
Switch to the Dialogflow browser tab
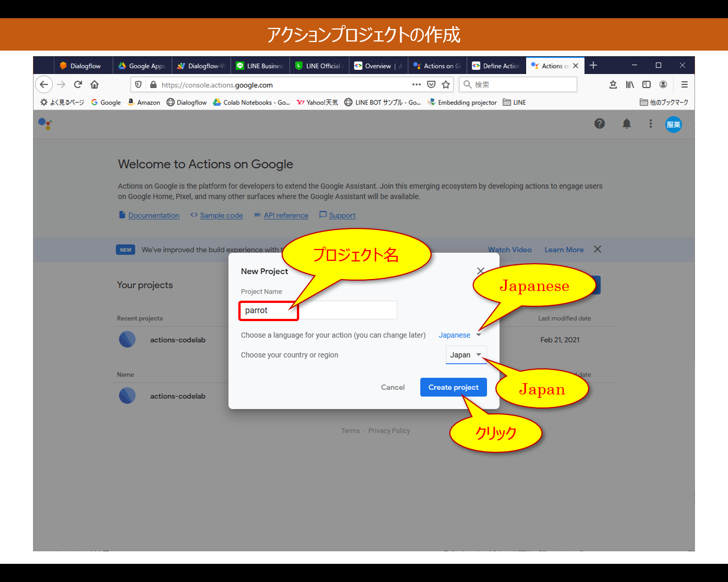83,66
